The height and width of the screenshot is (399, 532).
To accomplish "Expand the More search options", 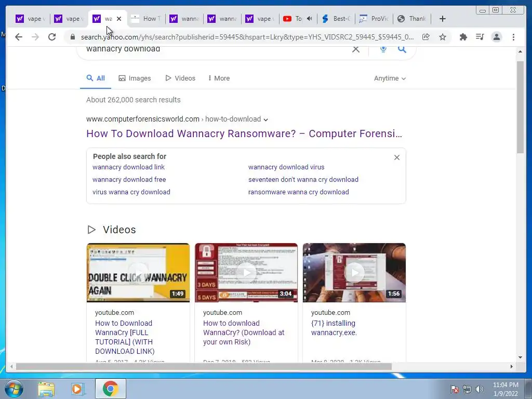I will pyautogui.click(x=219, y=78).
